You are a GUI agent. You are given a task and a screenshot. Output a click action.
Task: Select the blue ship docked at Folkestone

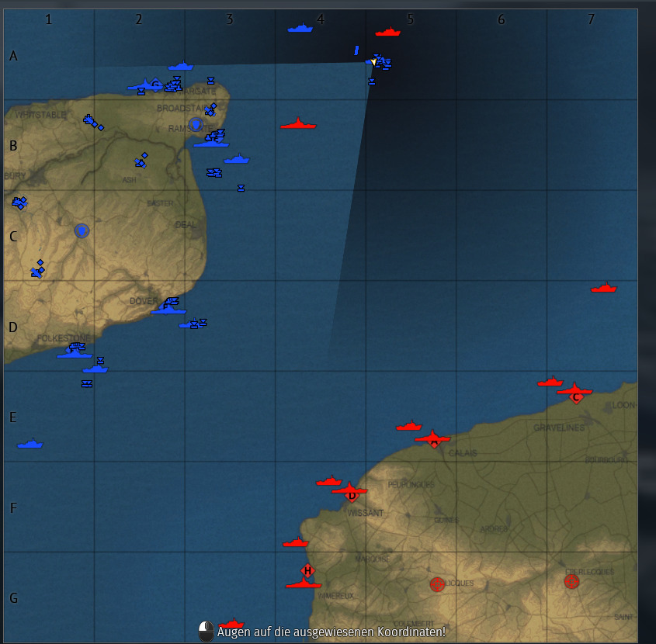coord(75,354)
